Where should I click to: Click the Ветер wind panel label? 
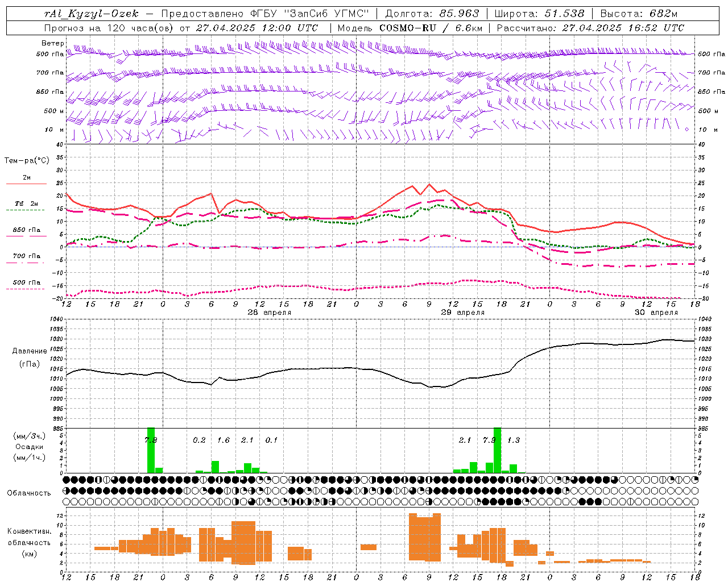tap(52, 43)
